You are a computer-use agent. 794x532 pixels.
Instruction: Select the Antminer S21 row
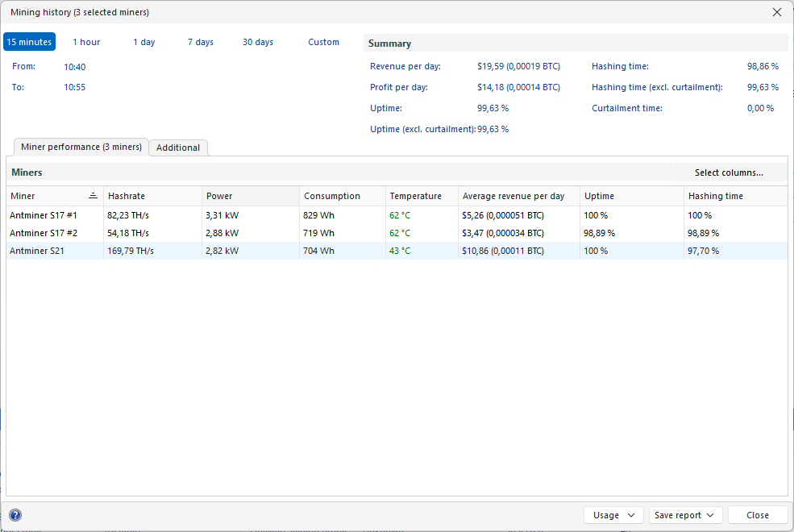(397, 251)
